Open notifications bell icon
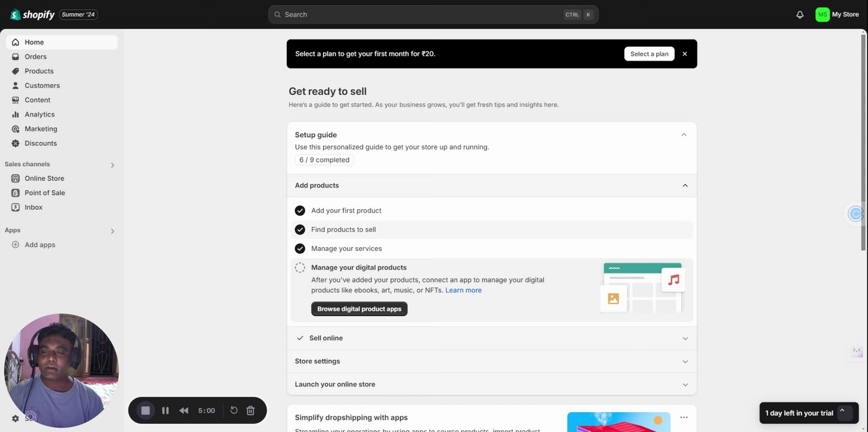Screen dimensions: 868x432 tap(800, 14)
